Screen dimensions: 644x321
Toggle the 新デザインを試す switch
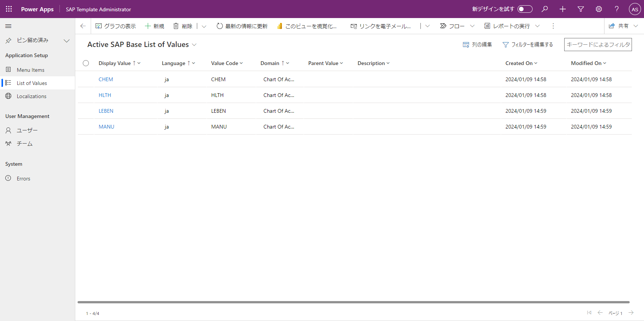525,9
